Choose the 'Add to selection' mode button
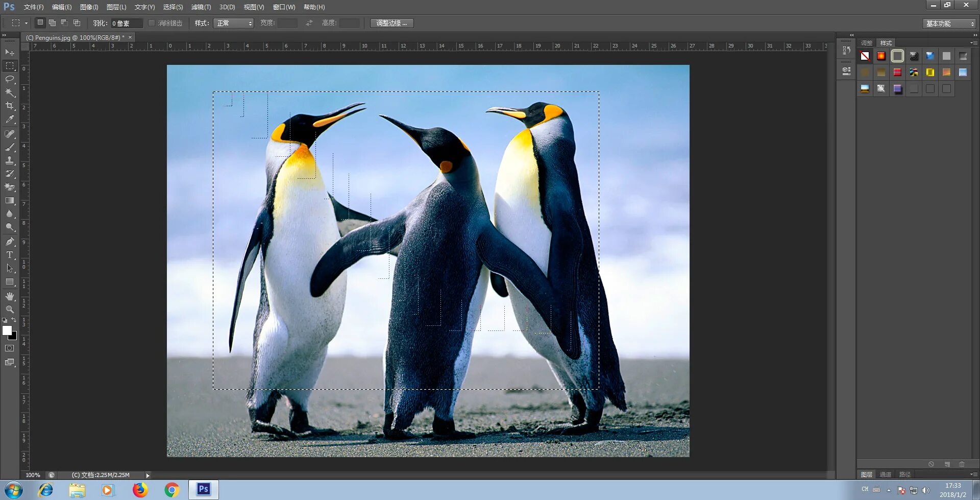 (52, 23)
